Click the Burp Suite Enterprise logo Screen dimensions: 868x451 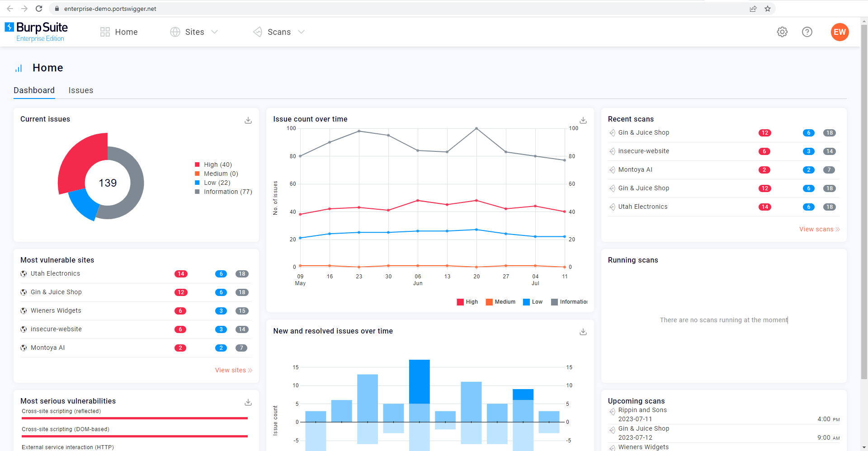tap(37, 32)
